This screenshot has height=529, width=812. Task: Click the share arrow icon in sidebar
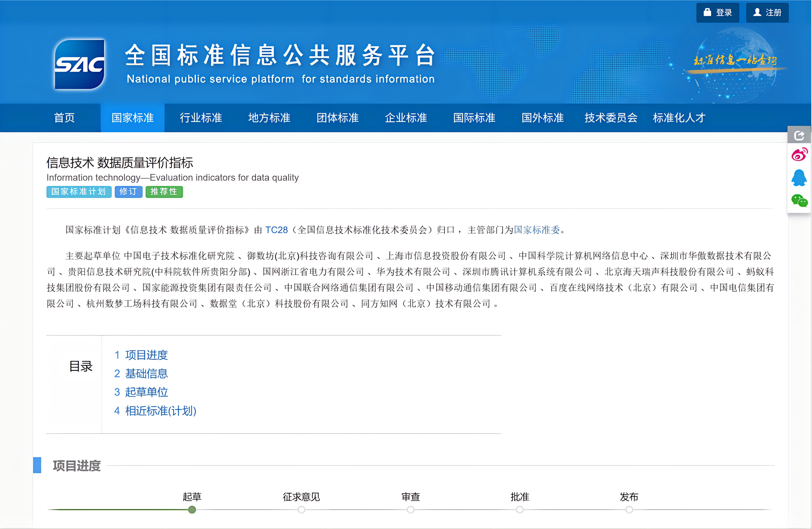[799, 135]
